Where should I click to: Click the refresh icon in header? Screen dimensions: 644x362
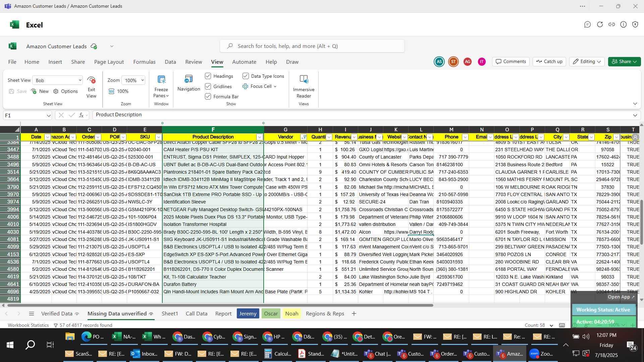600,24
